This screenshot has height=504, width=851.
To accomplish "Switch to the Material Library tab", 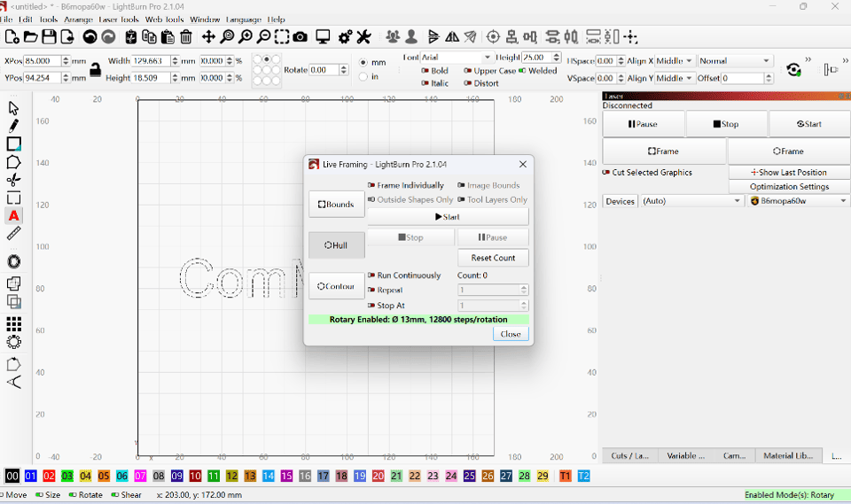I will 788,455.
